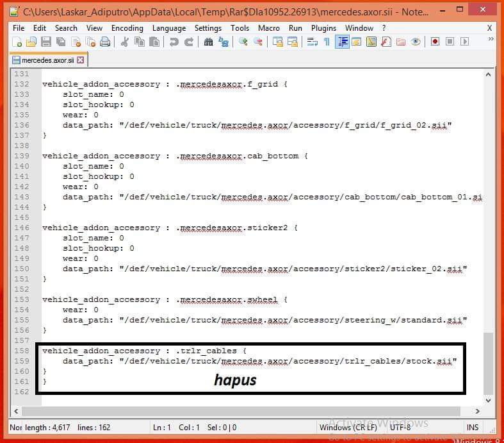This screenshot has height=443, width=504.
Task: Click the Copy icon
Action: (x=140, y=42)
